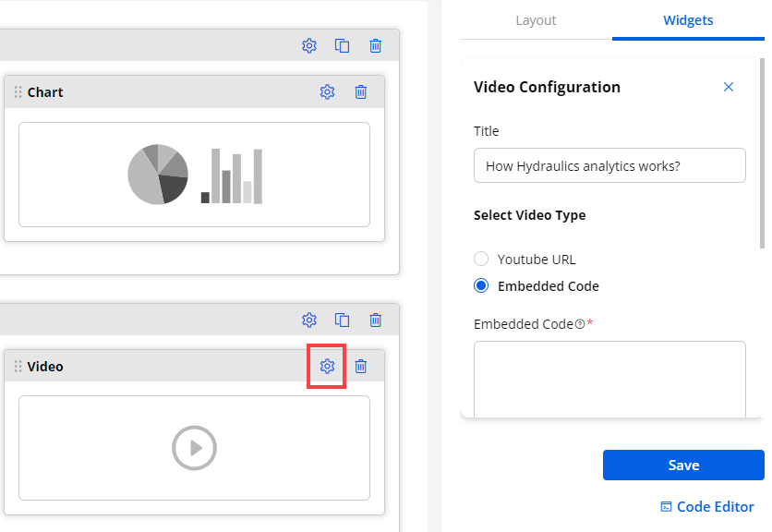This screenshot has height=532, width=772.
Task: Duplicate the row containing the Chart widget
Action: [x=342, y=46]
